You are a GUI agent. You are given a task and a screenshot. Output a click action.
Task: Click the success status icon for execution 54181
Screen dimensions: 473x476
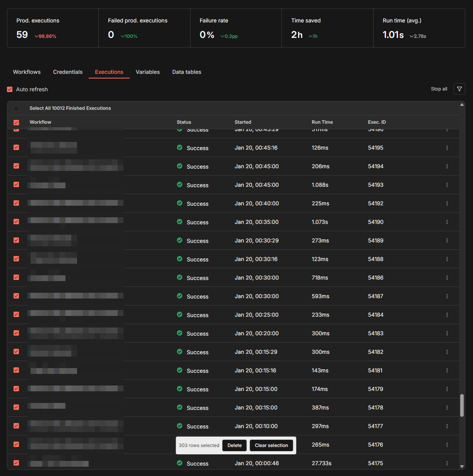click(180, 370)
